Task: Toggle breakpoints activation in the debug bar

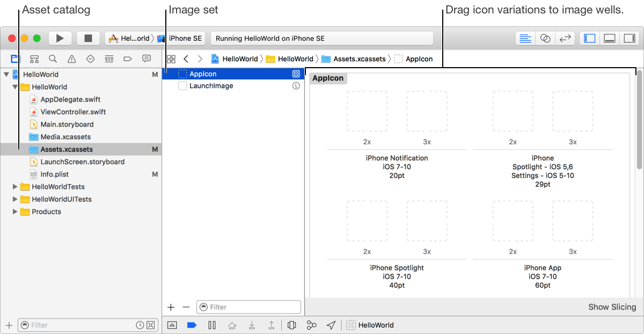Action: (192, 325)
